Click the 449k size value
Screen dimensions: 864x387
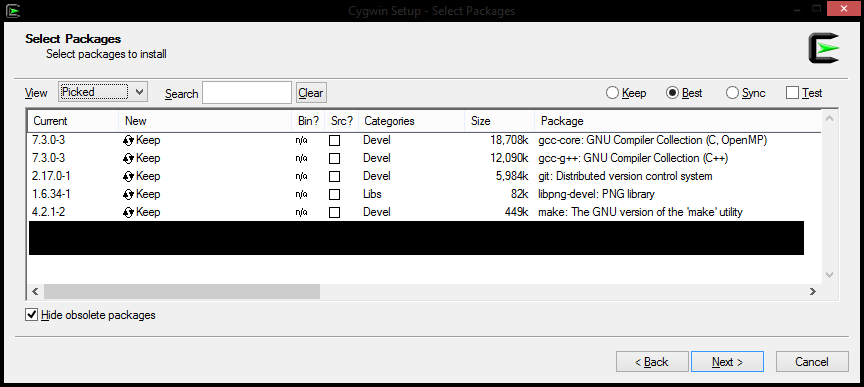click(x=517, y=212)
